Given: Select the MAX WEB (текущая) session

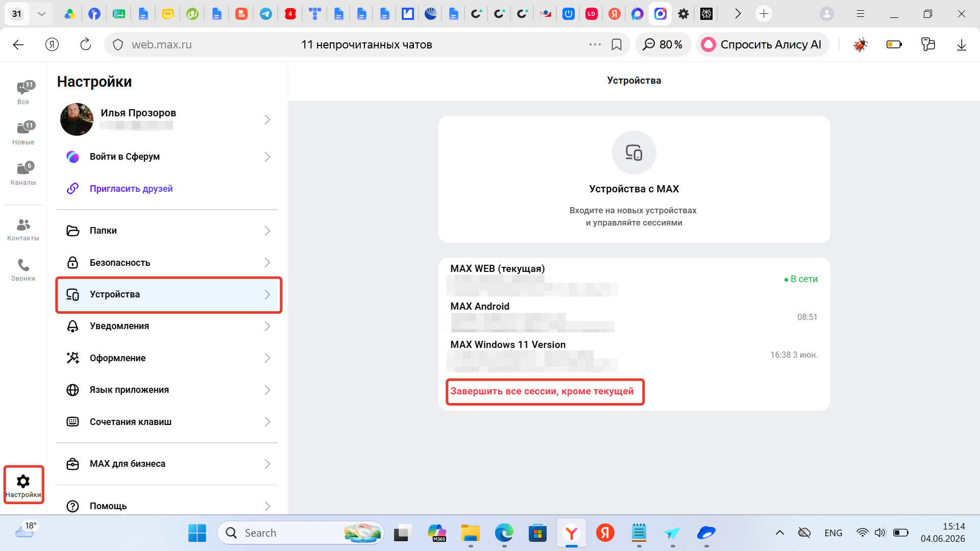Looking at the screenshot, I should (634, 279).
